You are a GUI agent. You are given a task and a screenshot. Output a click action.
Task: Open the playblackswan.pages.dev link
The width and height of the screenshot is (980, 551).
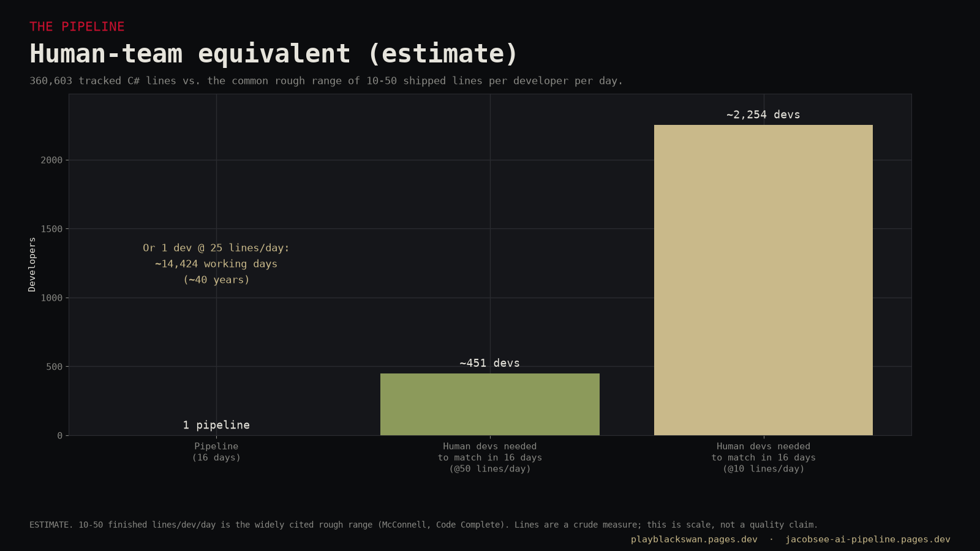point(694,539)
